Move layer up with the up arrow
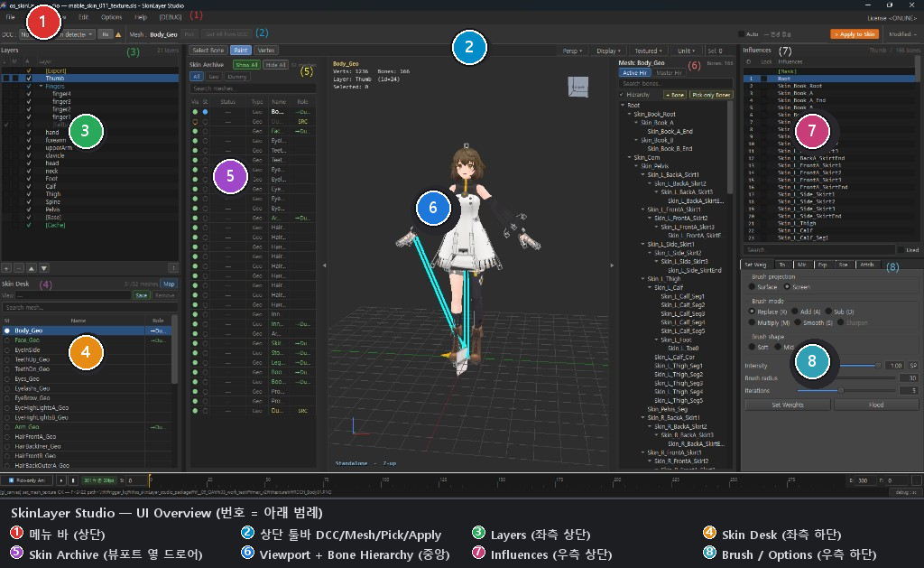Screen dimensions: 924x568 pyautogui.click(x=32, y=268)
